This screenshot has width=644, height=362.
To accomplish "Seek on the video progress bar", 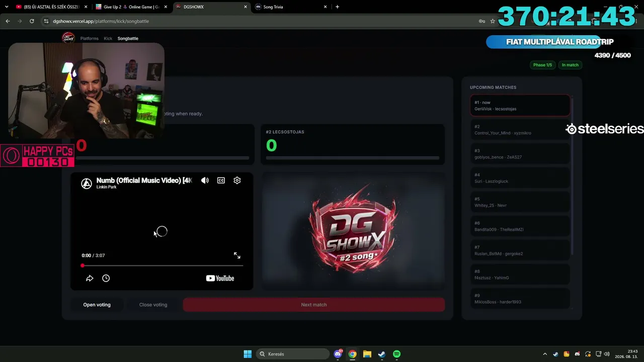I will (162, 265).
